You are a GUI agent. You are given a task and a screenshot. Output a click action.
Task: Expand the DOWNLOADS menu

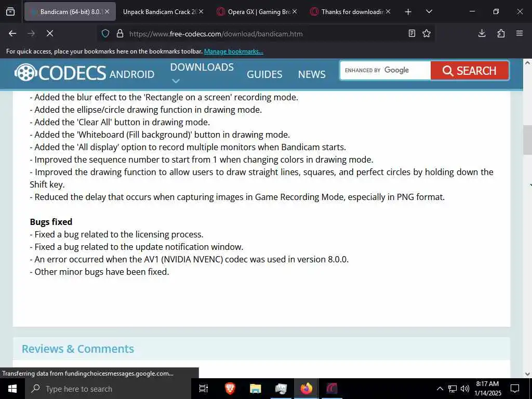click(x=202, y=72)
